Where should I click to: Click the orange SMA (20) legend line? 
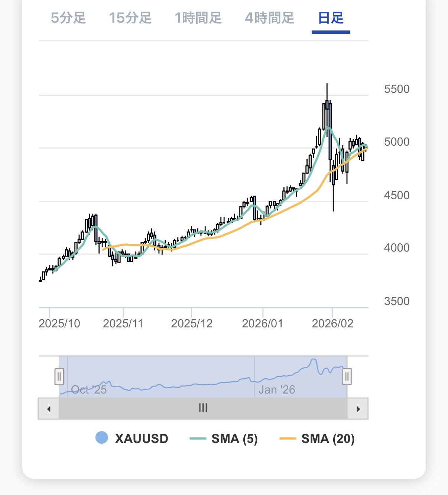[288, 439]
